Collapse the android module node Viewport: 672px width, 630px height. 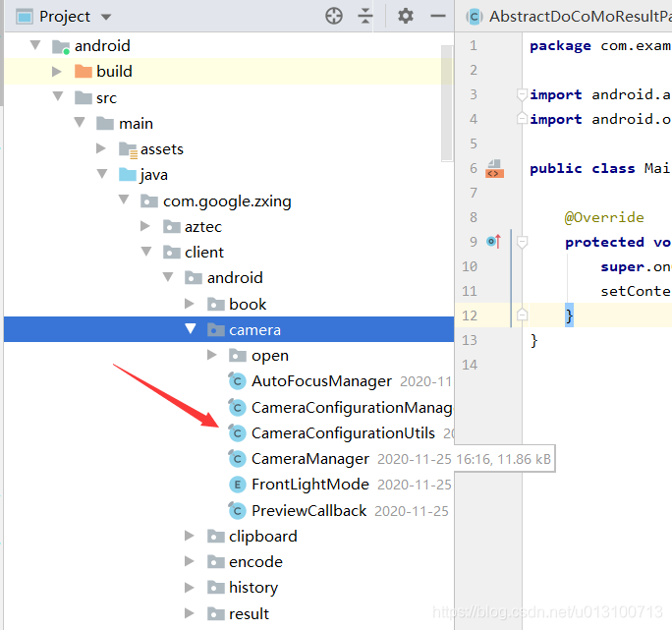(x=35, y=44)
